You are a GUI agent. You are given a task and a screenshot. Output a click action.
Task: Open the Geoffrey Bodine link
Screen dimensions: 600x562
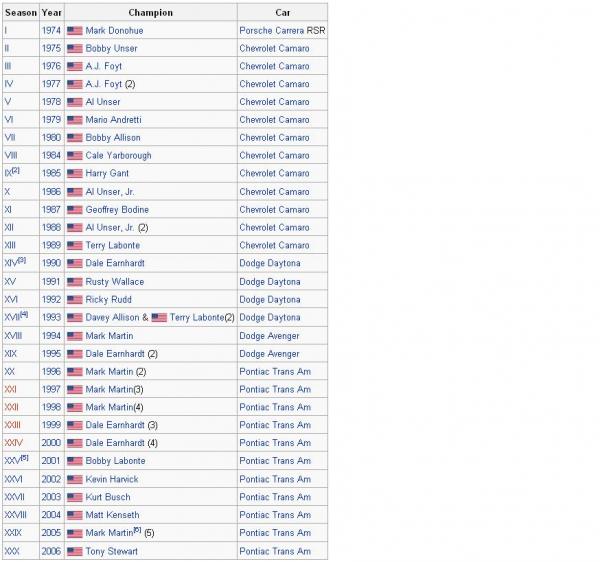[117, 210]
